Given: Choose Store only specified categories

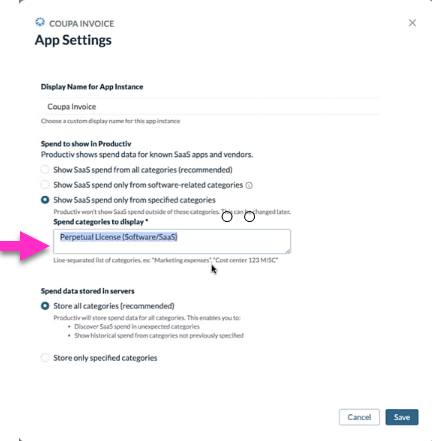Looking at the screenshot, I should tap(45, 358).
